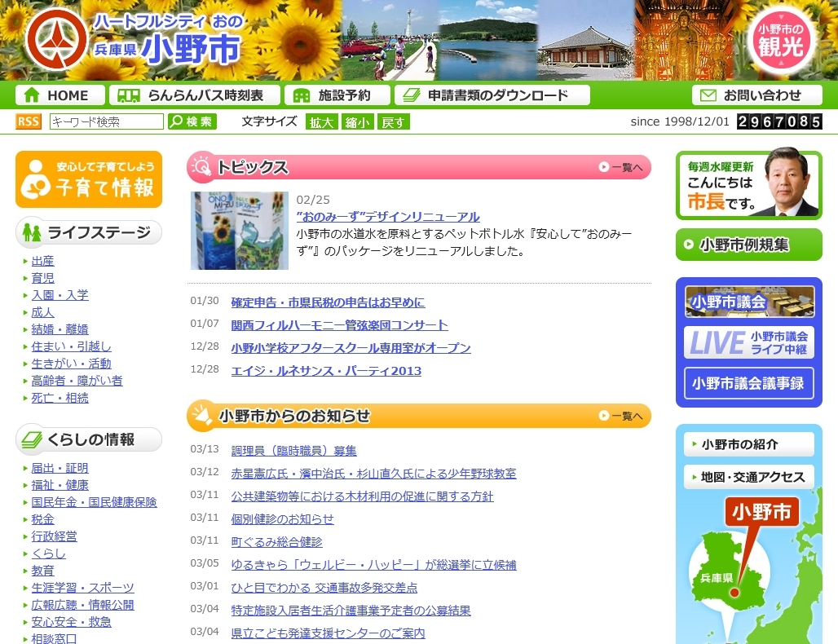Click the green 検索 search button
The width and height of the screenshot is (838, 644).
192,121
